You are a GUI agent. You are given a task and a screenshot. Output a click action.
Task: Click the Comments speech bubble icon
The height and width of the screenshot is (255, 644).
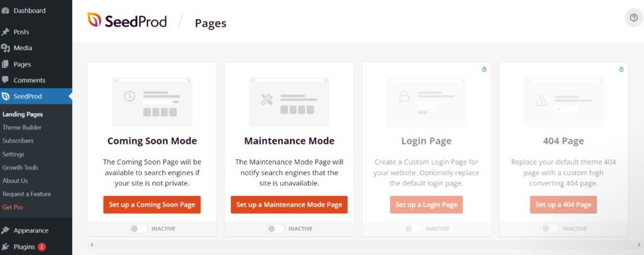[5, 80]
